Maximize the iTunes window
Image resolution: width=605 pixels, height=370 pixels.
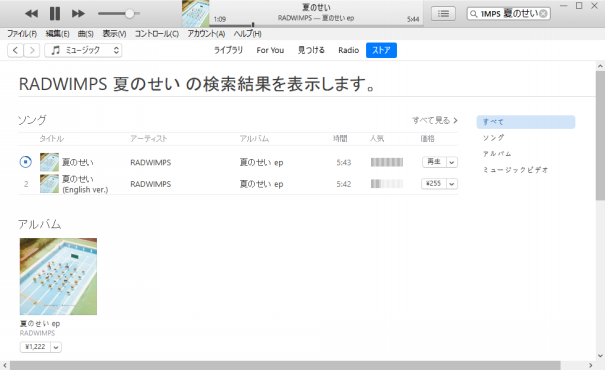579,5
